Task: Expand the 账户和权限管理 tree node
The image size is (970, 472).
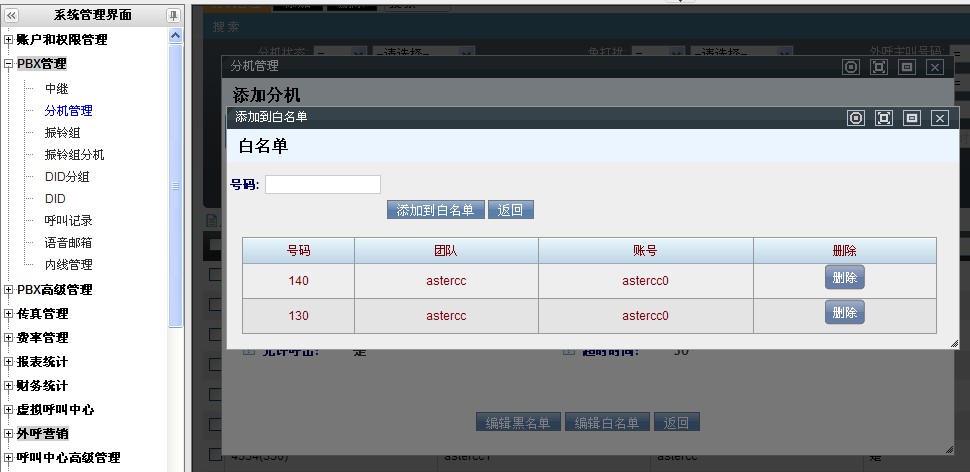Action: pyautogui.click(x=9, y=40)
